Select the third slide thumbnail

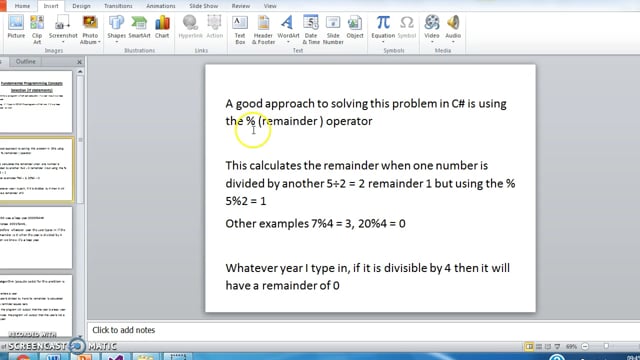(36, 238)
